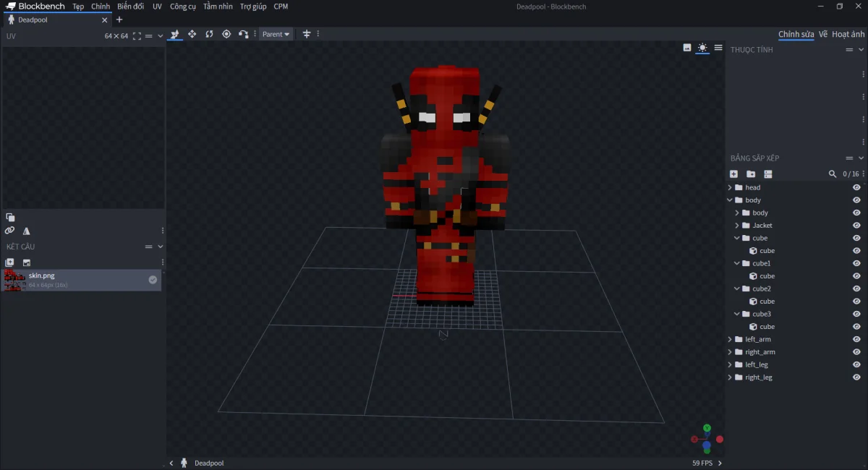Select the skin.png texture entry
The width and height of the screenshot is (868, 470).
click(x=82, y=280)
